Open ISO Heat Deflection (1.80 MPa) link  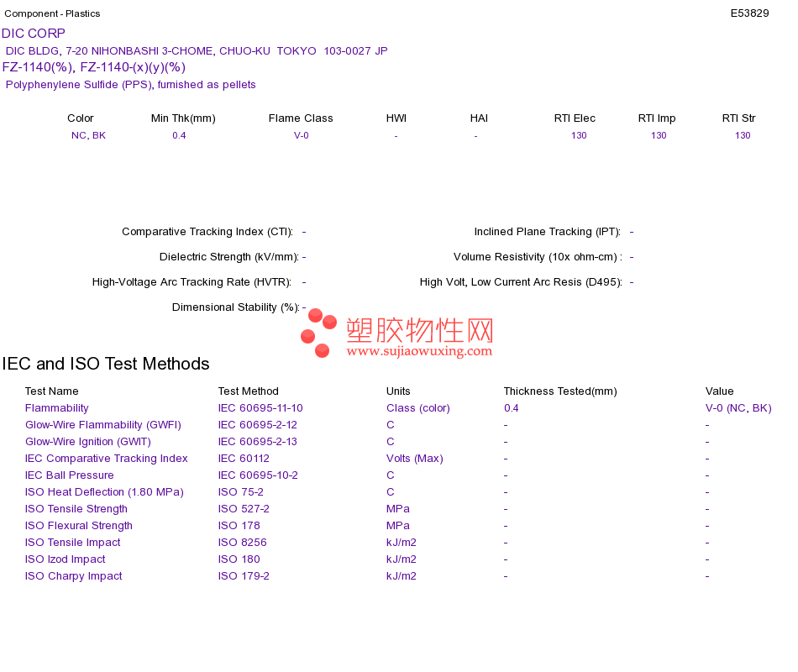point(104,492)
